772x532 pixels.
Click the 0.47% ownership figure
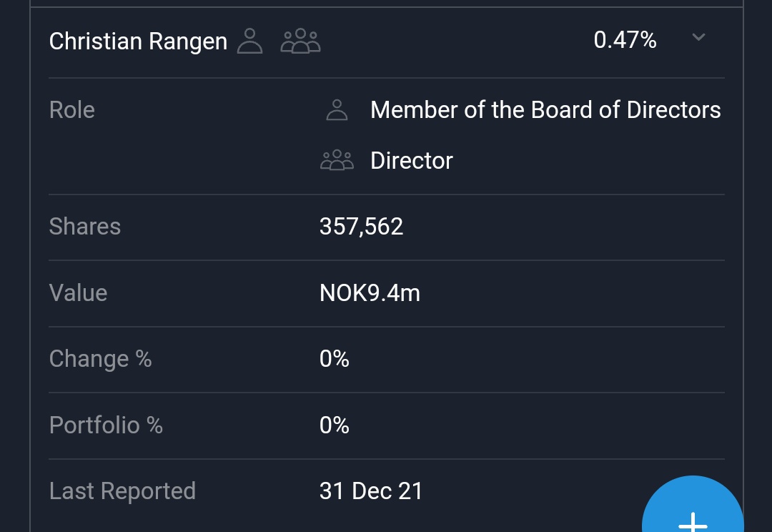point(625,40)
